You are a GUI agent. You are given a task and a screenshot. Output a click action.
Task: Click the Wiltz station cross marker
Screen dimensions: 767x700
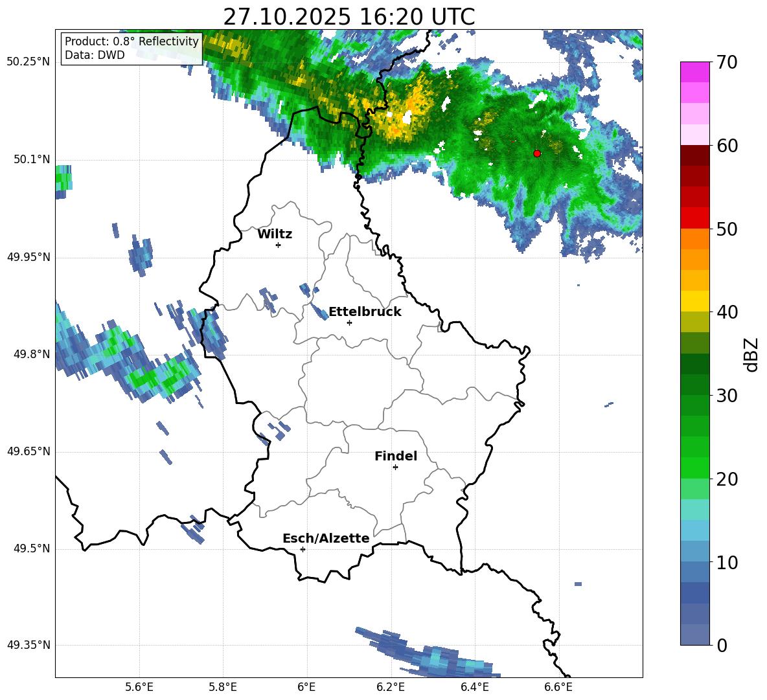[x=279, y=245]
